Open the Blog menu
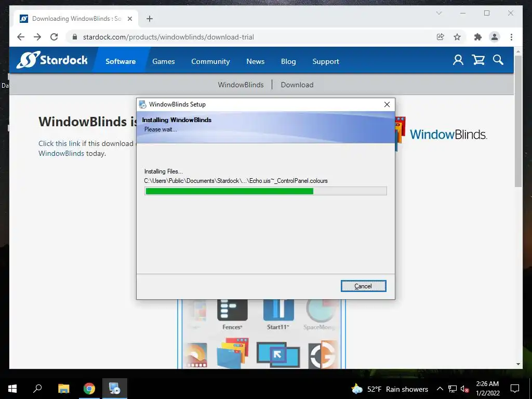 click(x=288, y=61)
